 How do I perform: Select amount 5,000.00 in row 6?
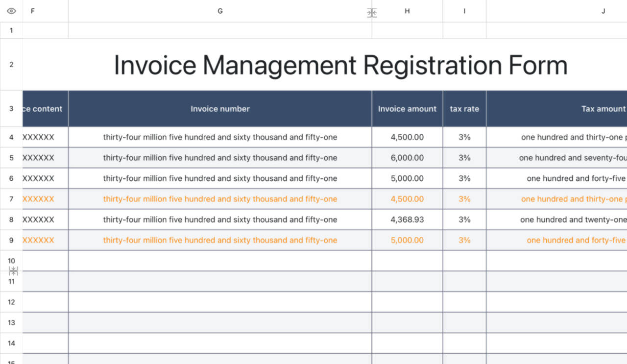(407, 178)
